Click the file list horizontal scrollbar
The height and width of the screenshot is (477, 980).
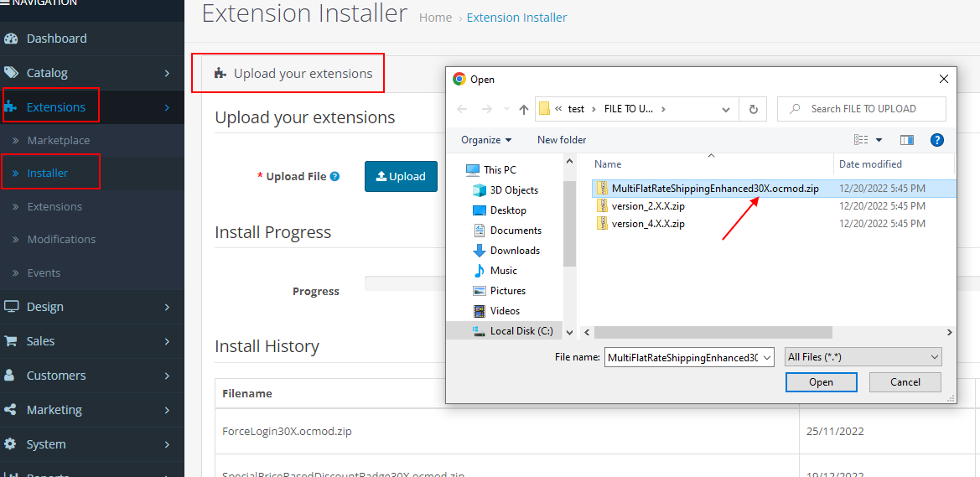tap(713, 332)
